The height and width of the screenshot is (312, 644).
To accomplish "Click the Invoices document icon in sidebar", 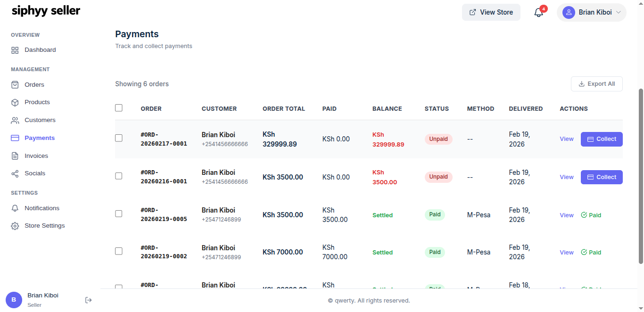I will [x=15, y=156].
